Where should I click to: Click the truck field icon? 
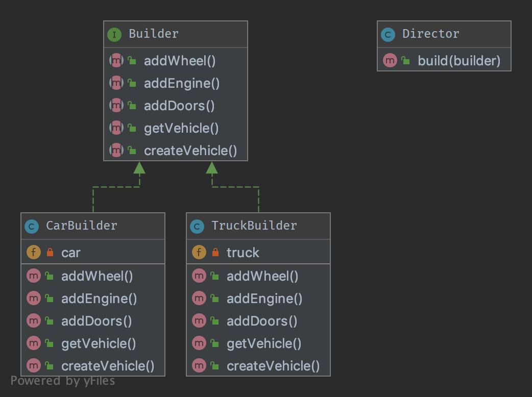click(199, 252)
